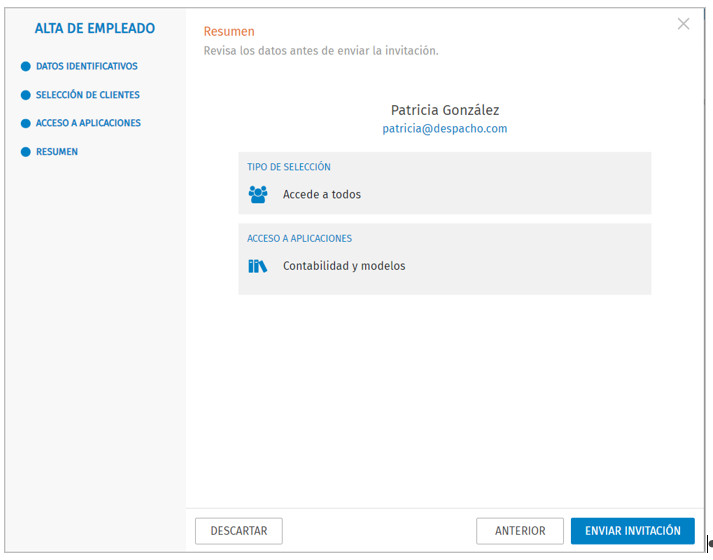
Task: Click the blue dot next to Acceso a Aplicaciones
Action: click(x=25, y=123)
